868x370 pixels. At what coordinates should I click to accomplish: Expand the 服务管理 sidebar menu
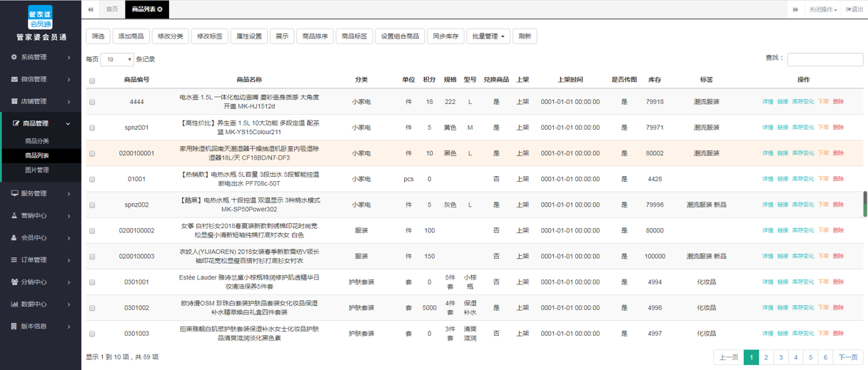coord(41,193)
